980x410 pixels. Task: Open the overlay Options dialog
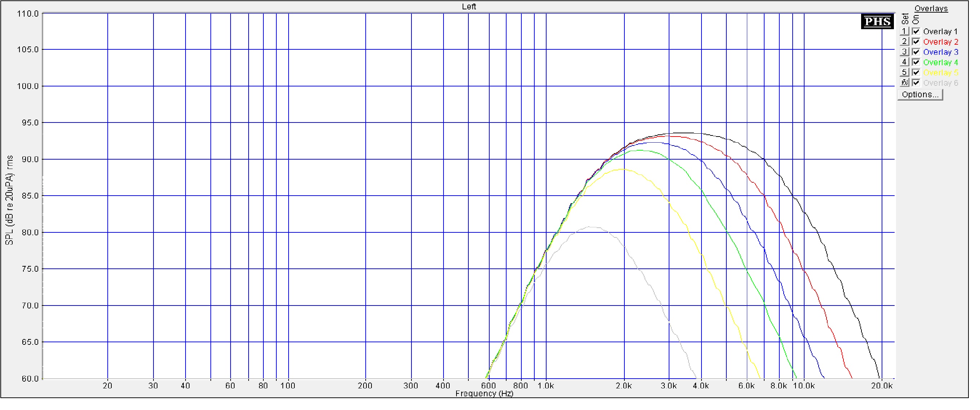(920, 95)
